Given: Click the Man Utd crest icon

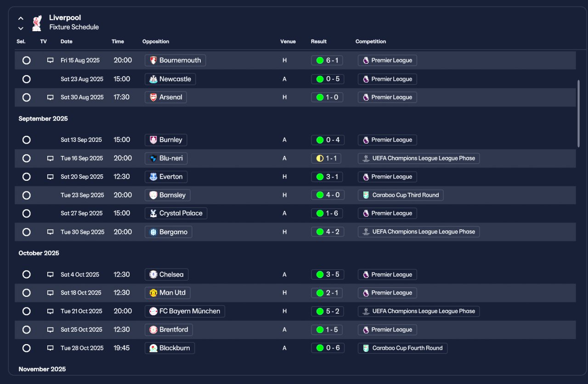Looking at the screenshot, I should pyautogui.click(x=153, y=293).
